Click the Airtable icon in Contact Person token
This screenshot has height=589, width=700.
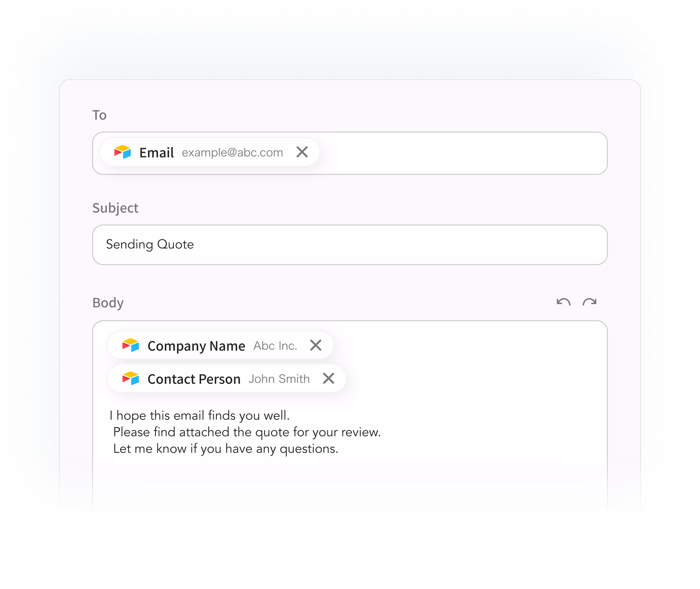coord(131,378)
